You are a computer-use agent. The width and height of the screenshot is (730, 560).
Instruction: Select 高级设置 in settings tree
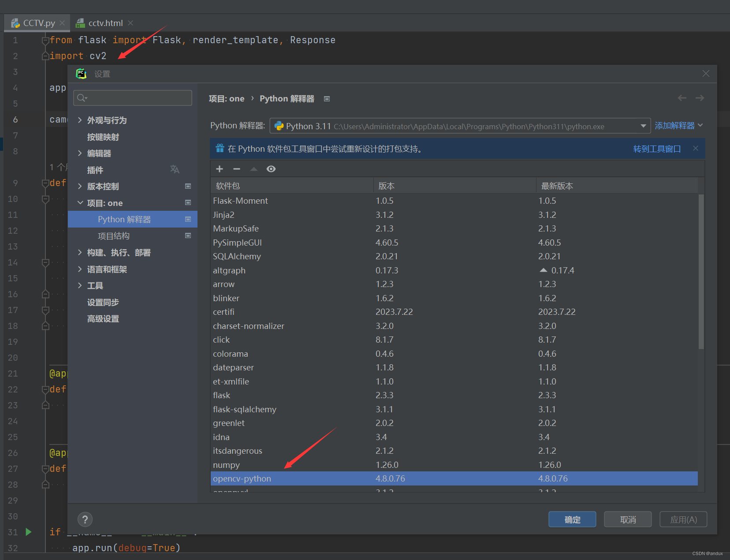pos(103,318)
